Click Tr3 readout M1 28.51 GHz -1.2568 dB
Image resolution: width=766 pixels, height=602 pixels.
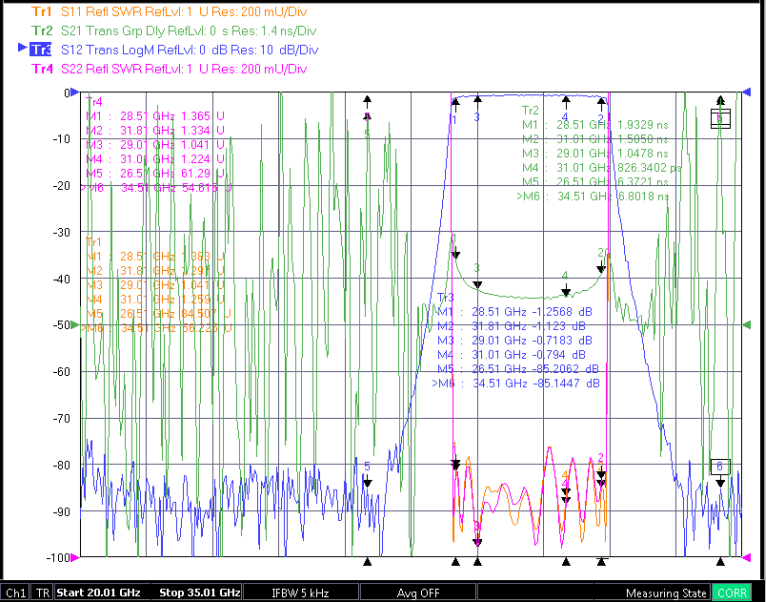(x=515, y=312)
